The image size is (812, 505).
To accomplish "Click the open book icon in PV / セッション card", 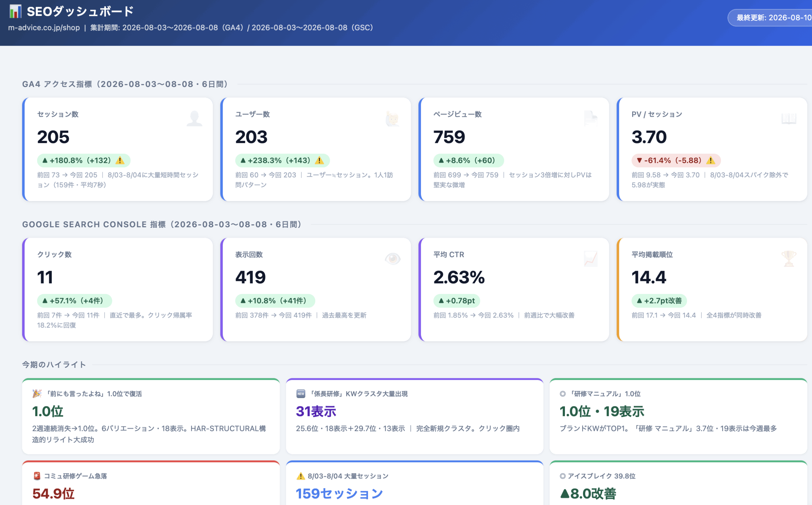I will click(x=789, y=119).
